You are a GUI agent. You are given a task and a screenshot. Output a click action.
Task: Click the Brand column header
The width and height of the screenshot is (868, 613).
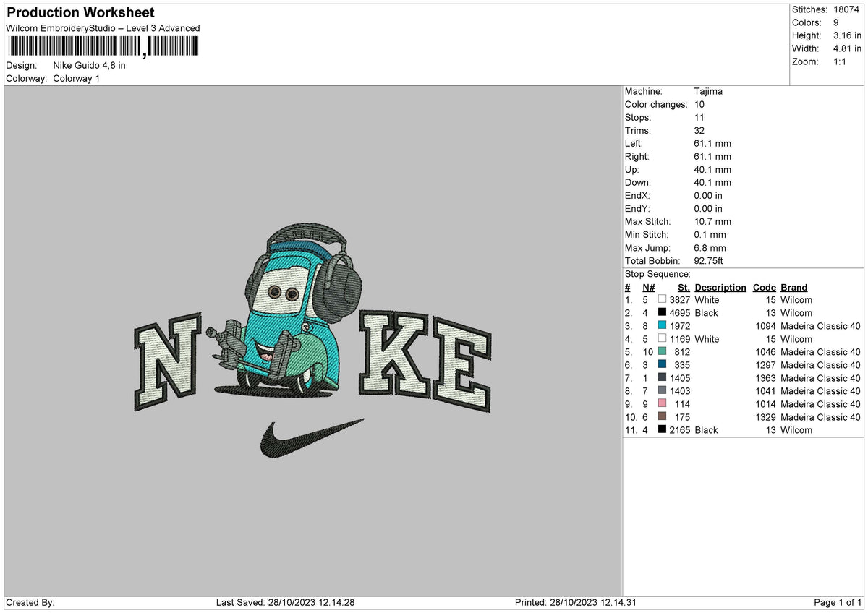(793, 287)
